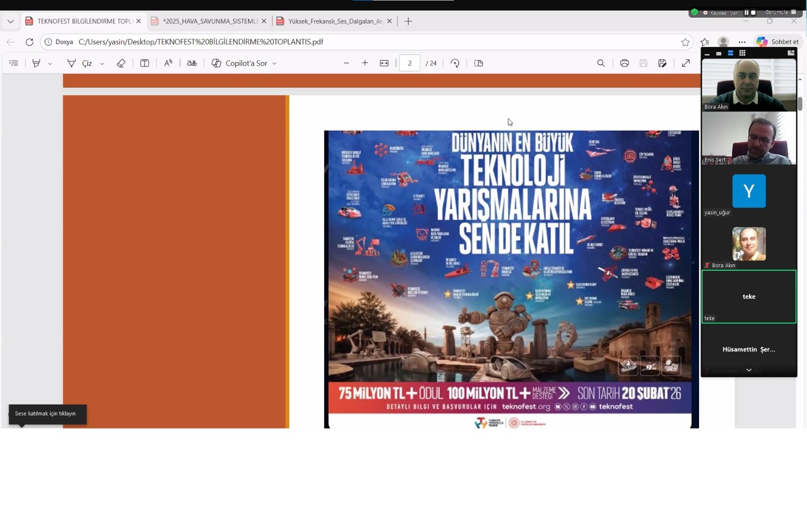Click the page number input field
Image resolution: width=807 pixels, height=532 pixels.
[410, 63]
